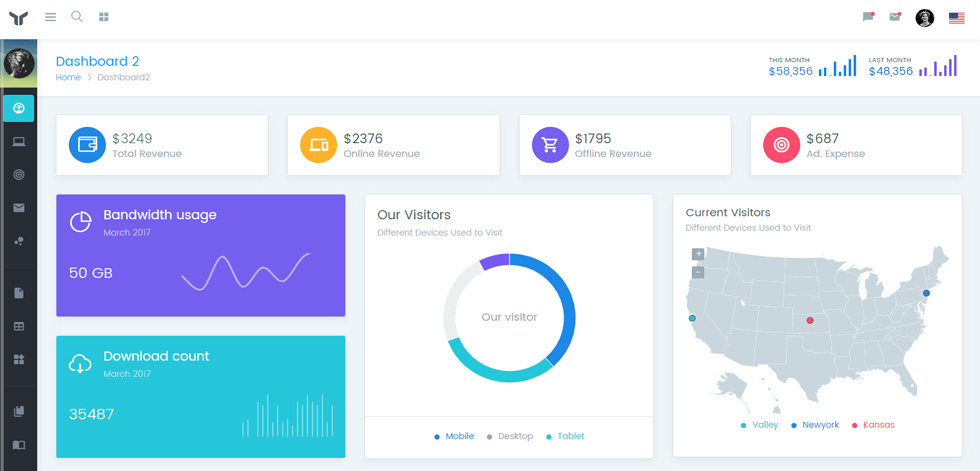
Task: Open the US flag language selector
Action: (x=956, y=18)
